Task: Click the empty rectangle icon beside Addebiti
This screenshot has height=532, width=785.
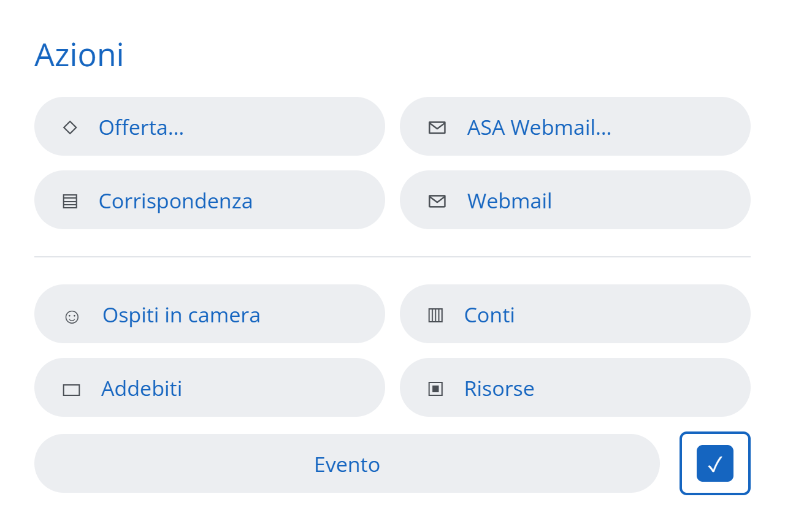Action: tap(71, 390)
